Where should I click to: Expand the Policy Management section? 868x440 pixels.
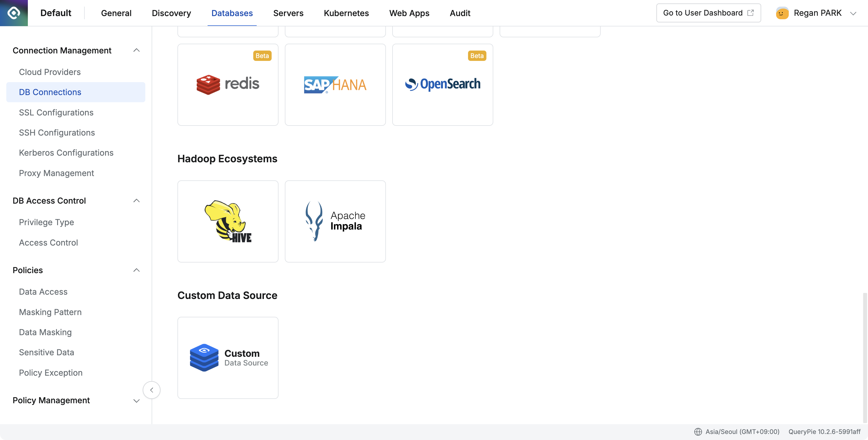[136, 401]
